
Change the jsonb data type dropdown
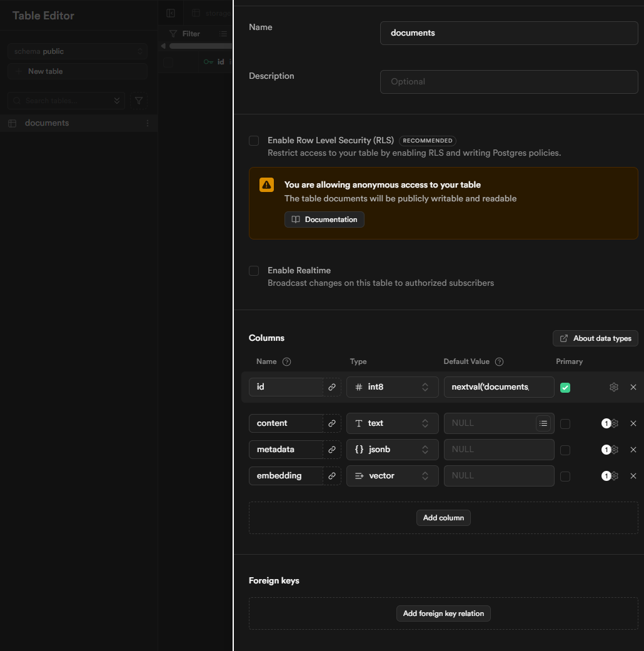(392, 450)
